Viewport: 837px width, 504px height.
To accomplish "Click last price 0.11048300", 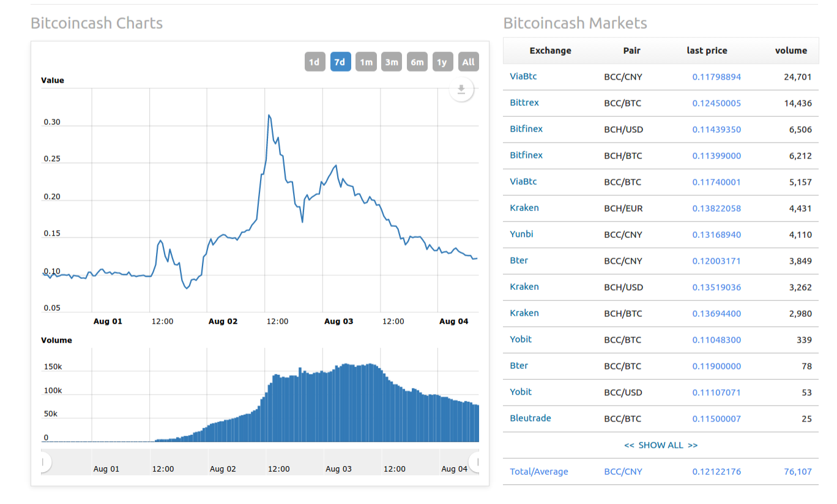I will pos(716,340).
